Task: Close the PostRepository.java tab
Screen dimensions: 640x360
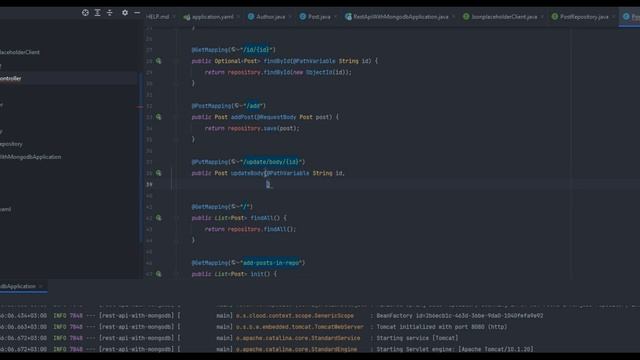Action: coord(613,17)
